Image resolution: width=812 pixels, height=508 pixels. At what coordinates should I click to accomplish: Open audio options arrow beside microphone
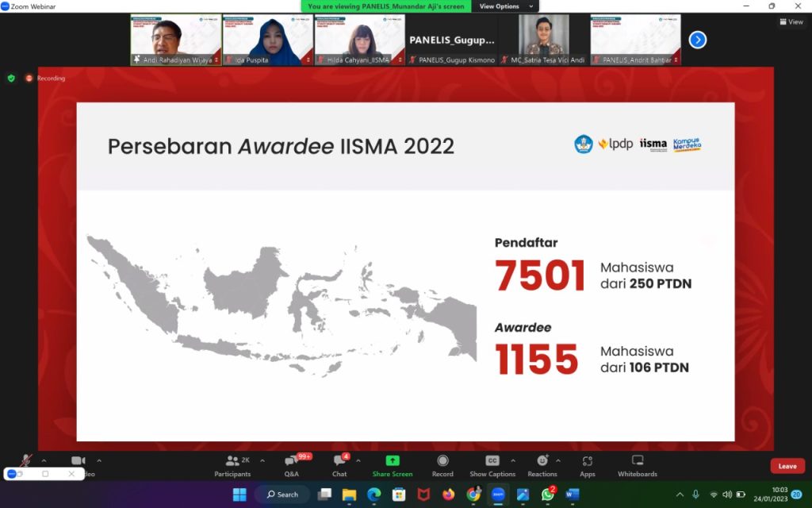44,460
